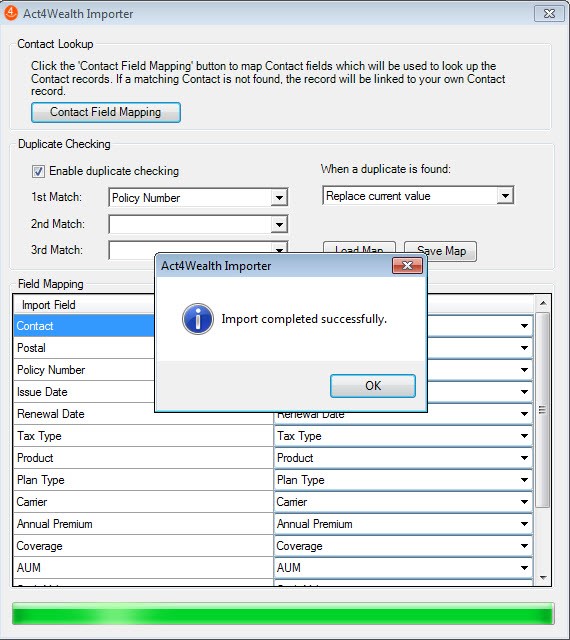570x640 pixels.
Task: Open the Product mapping dropdown
Action: point(524,458)
